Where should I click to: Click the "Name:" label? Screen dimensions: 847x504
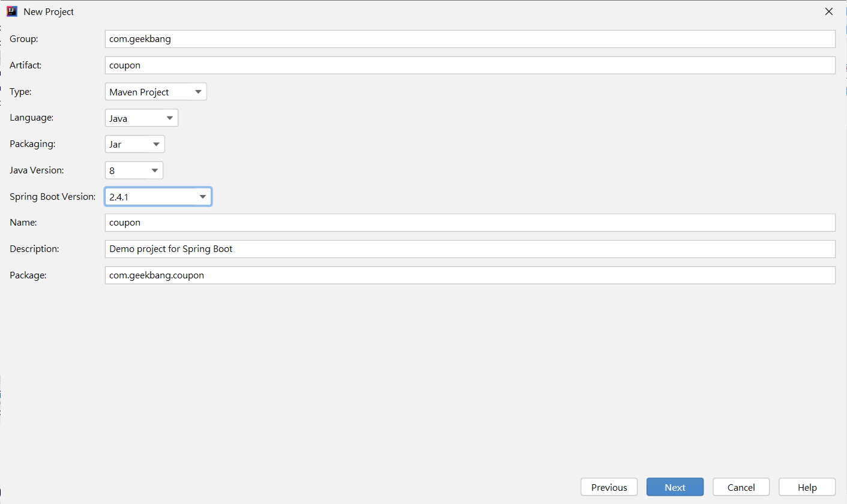pos(23,222)
